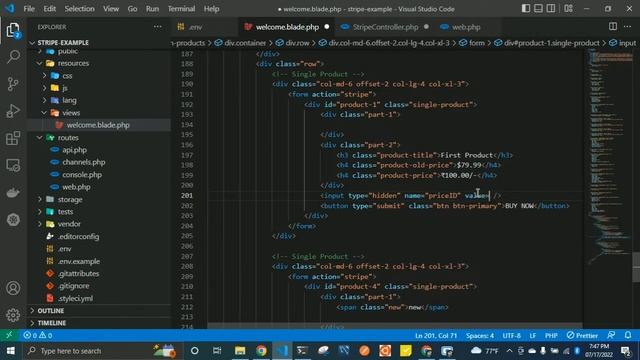
Task: Change PHP language mode
Action: click(x=551, y=335)
